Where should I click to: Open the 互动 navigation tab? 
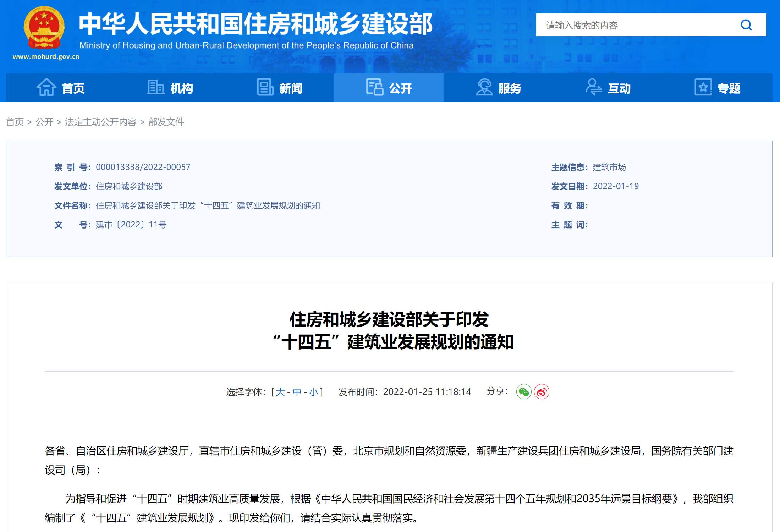[608, 88]
